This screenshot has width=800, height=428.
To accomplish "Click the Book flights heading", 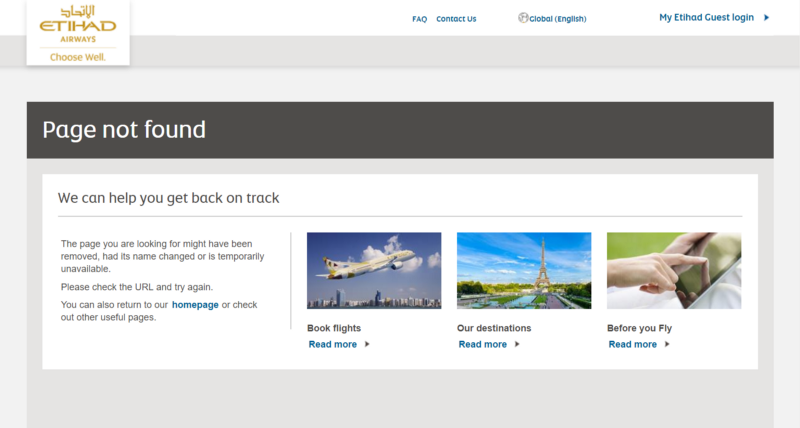I will (334, 328).
